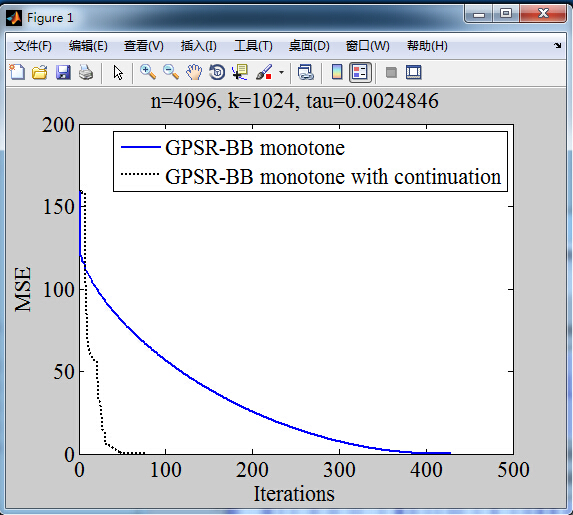Screen dimensions: 573x515
Task: Print the figure using the printer icon
Action: click(86, 72)
